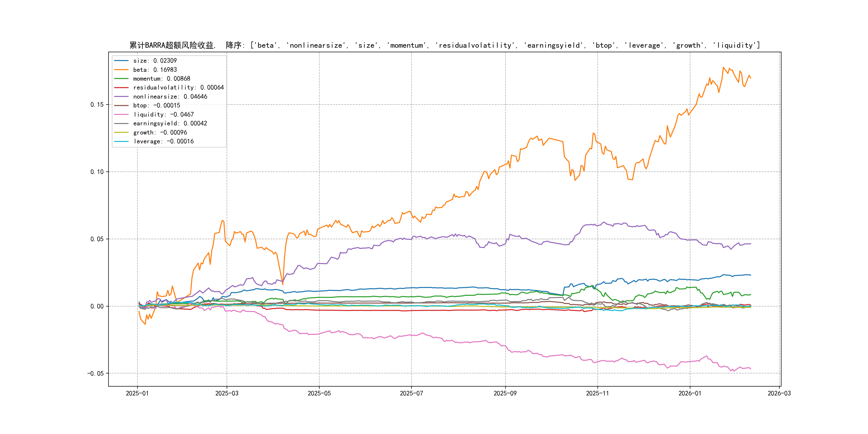Click legend label 'leverage: -0.00016'

tap(163, 141)
